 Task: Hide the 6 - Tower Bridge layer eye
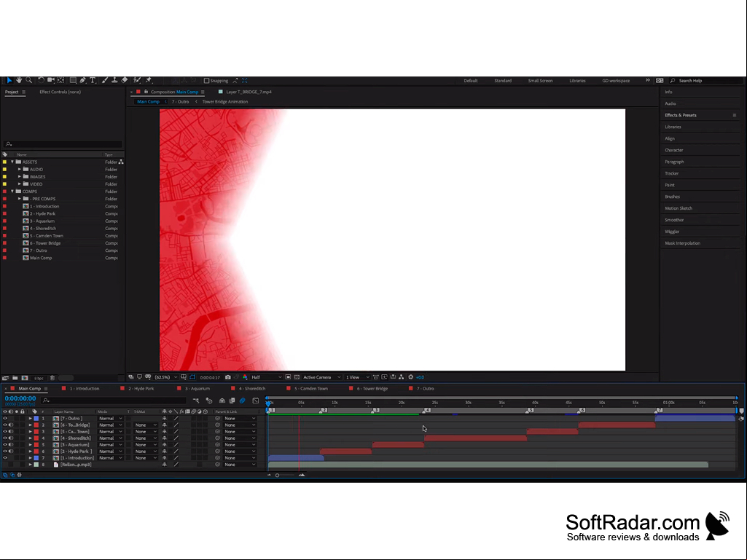coord(5,425)
